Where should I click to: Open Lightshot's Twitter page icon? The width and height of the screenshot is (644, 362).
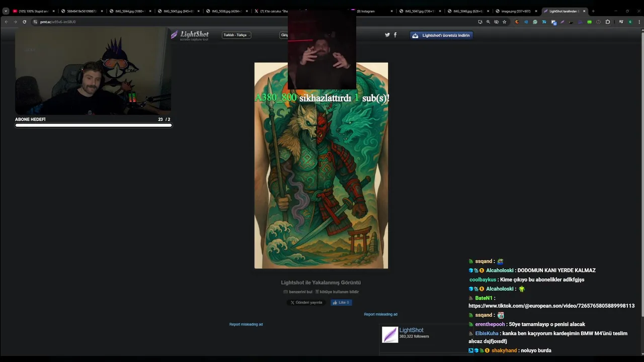coord(387,35)
